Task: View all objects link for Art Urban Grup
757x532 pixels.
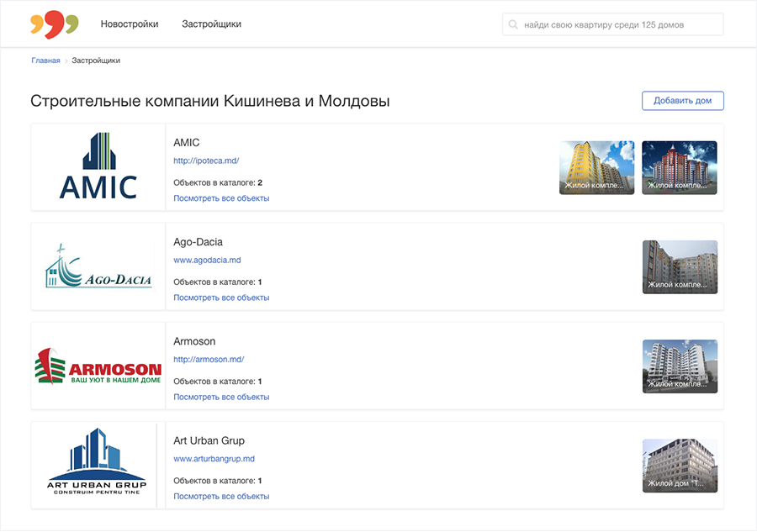Action: 221,497
